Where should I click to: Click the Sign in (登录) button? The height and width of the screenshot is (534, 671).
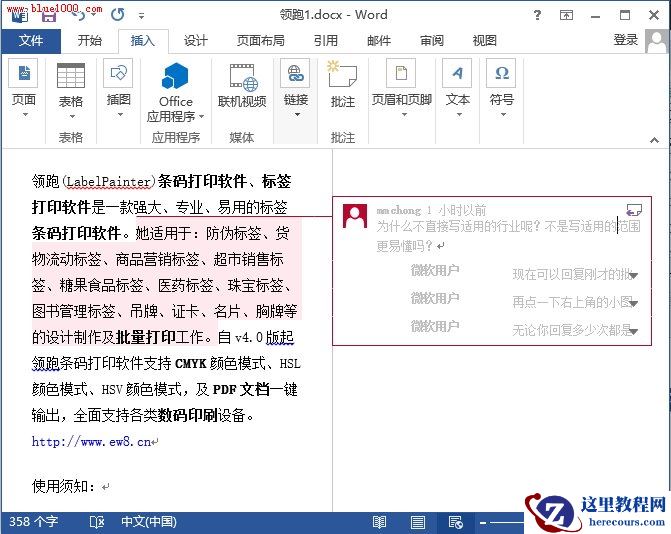coord(626,40)
